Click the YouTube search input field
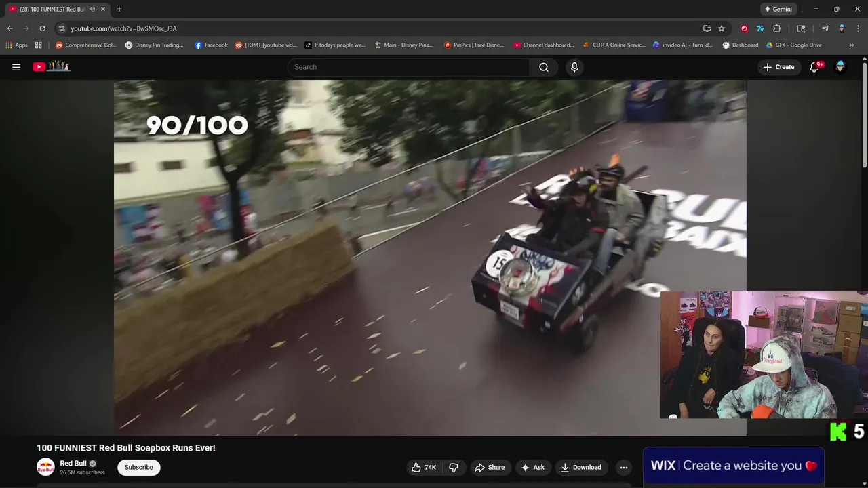This screenshot has height=488, width=868. [409, 67]
